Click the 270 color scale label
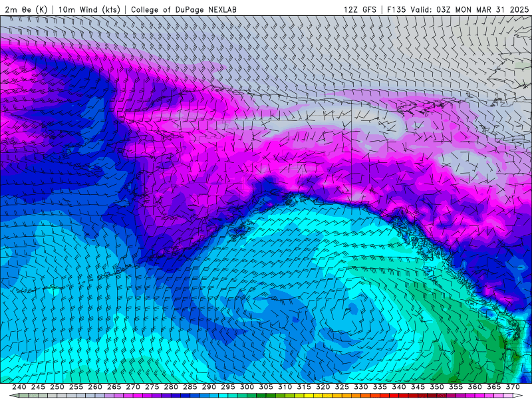Viewport: 532px width, 399px height. tap(133, 387)
